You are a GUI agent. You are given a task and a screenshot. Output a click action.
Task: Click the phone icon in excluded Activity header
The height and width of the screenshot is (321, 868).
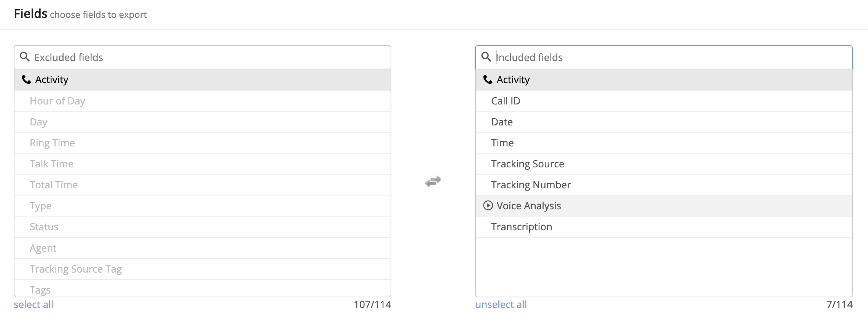pos(26,80)
